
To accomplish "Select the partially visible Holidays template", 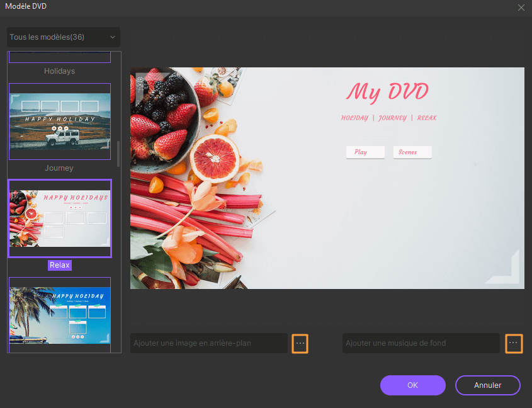I will pyautogui.click(x=60, y=58).
